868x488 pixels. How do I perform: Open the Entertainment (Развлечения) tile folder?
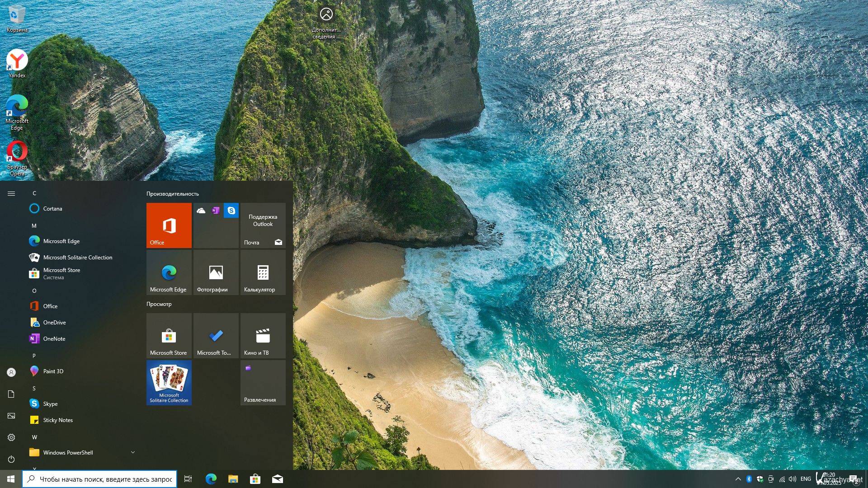[263, 382]
